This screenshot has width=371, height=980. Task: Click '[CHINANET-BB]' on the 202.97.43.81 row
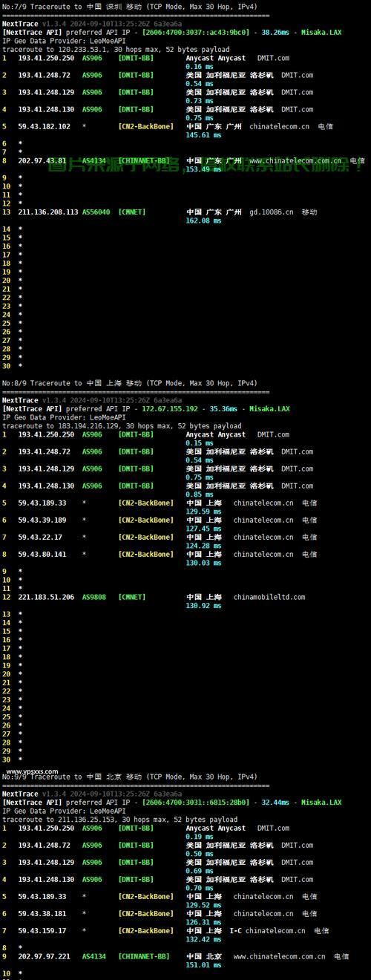click(x=144, y=160)
